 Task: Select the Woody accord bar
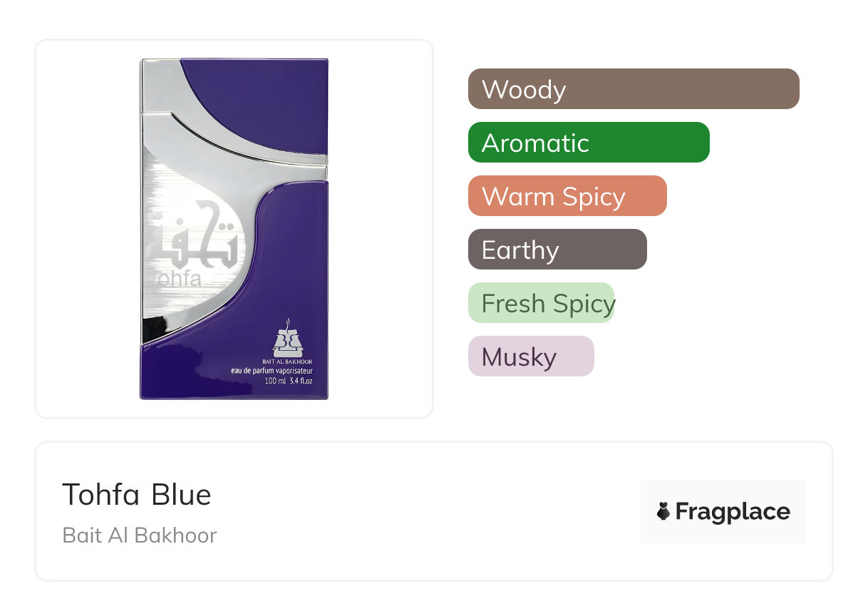pyautogui.click(x=633, y=89)
